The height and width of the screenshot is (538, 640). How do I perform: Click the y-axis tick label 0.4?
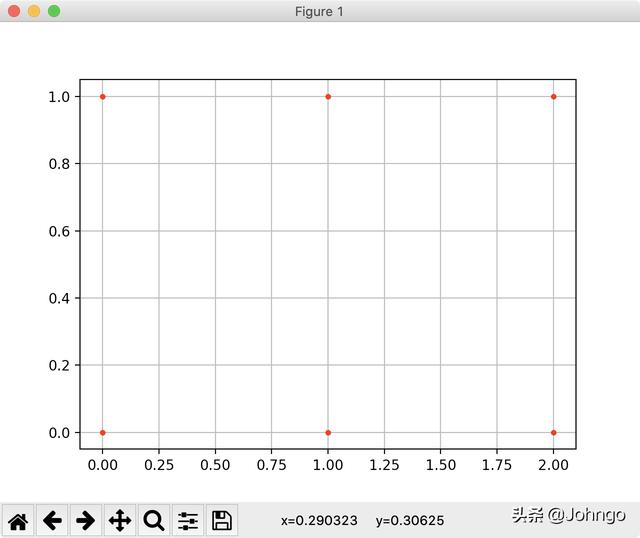59,298
